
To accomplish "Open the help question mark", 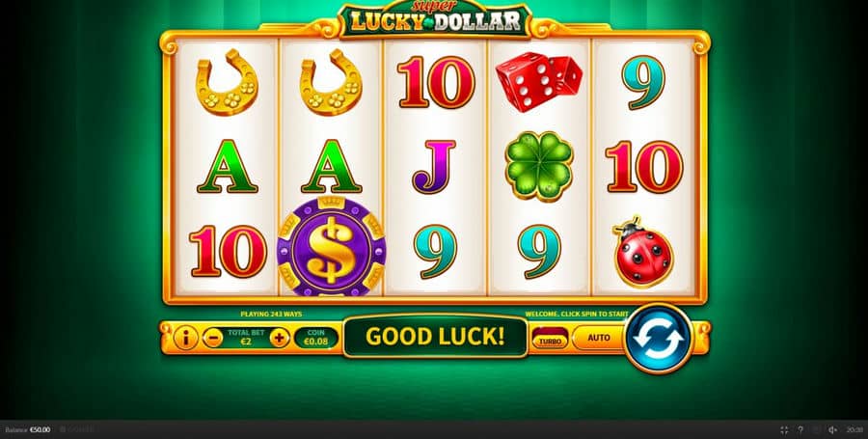I will click(800, 429).
